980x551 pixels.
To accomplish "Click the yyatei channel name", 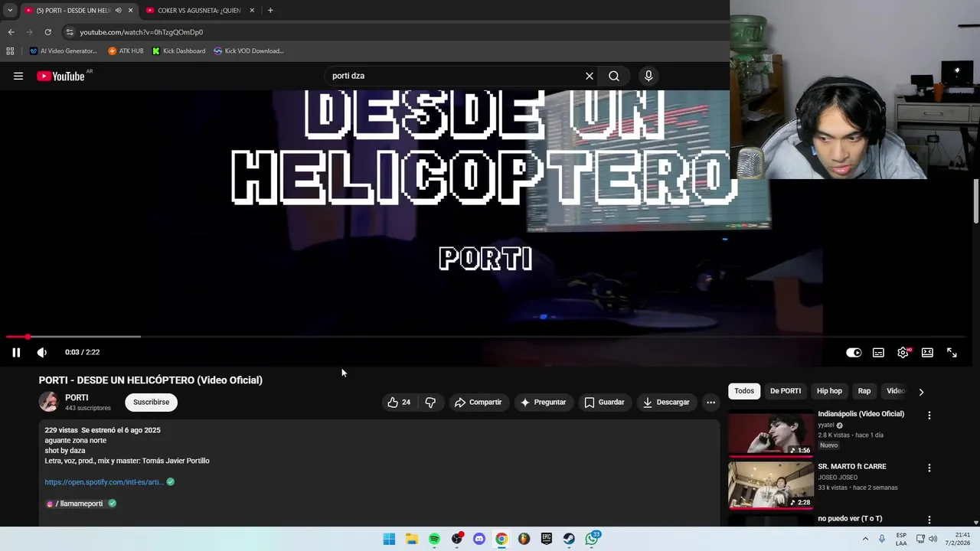I will pyautogui.click(x=826, y=425).
